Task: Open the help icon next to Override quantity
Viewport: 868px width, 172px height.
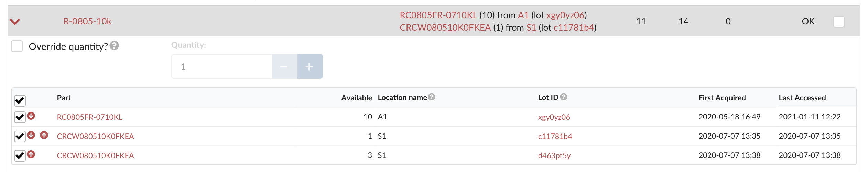Action: [115, 45]
